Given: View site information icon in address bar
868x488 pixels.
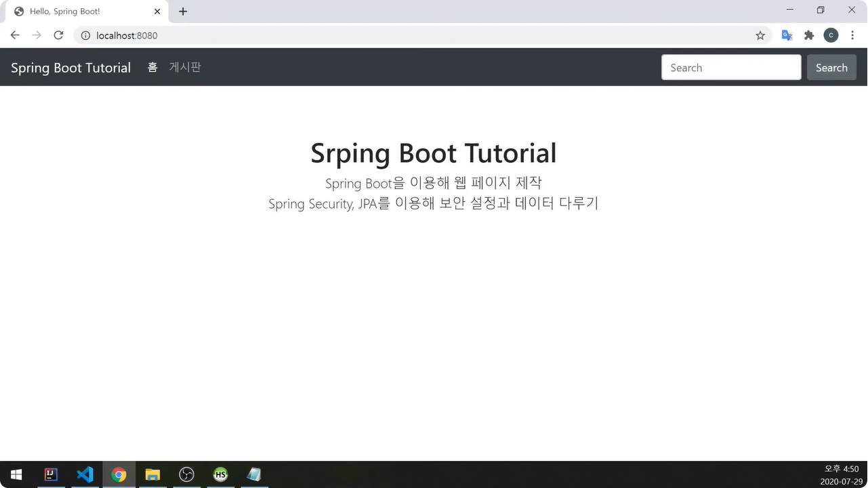Looking at the screenshot, I should coord(85,35).
